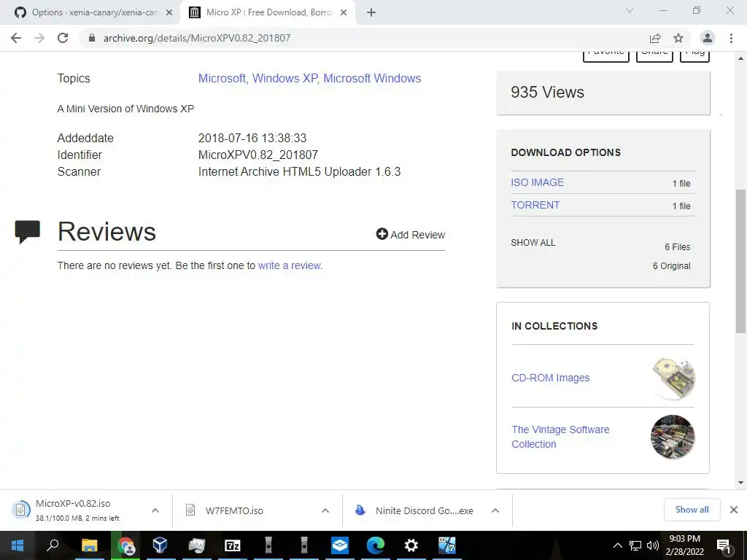Close the xenia-canary GitHub tab
This screenshot has height=560, width=747.
click(169, 12)
